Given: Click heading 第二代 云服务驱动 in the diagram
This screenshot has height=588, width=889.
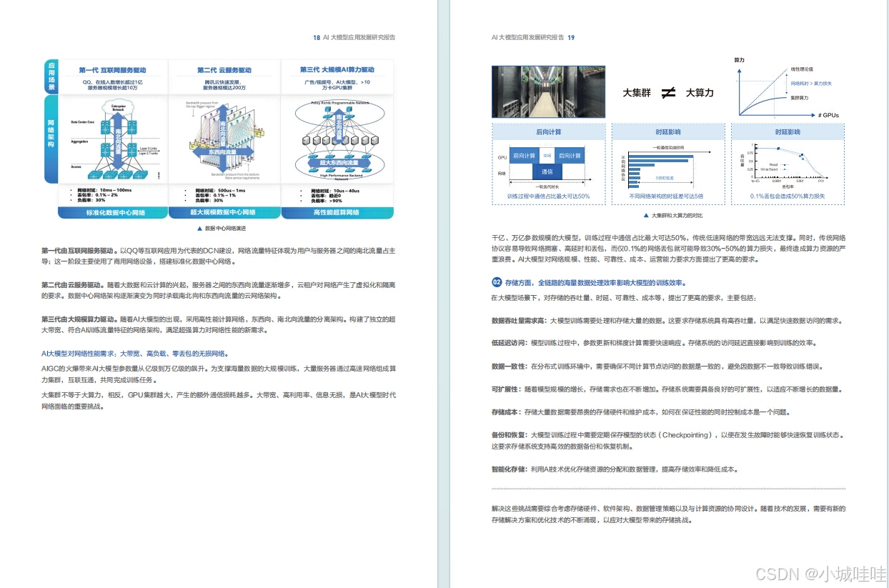Looking at the screenshot, I should point(224,70).
